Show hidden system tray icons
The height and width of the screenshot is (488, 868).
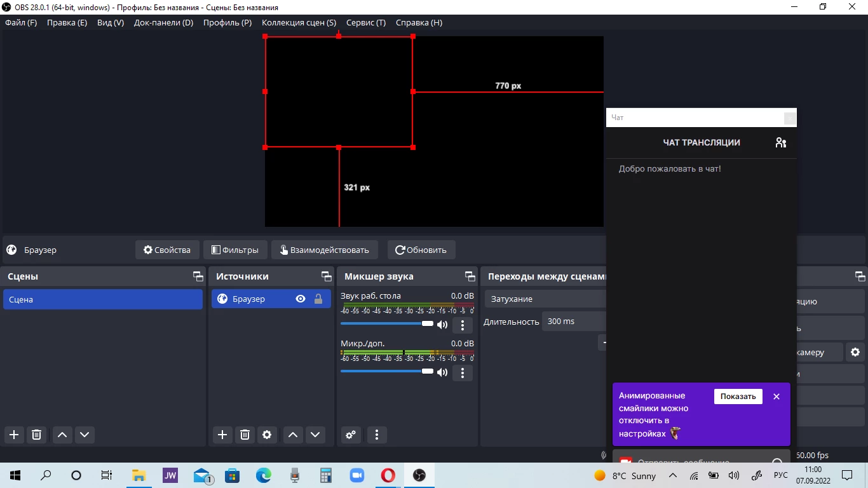point(673,475)
